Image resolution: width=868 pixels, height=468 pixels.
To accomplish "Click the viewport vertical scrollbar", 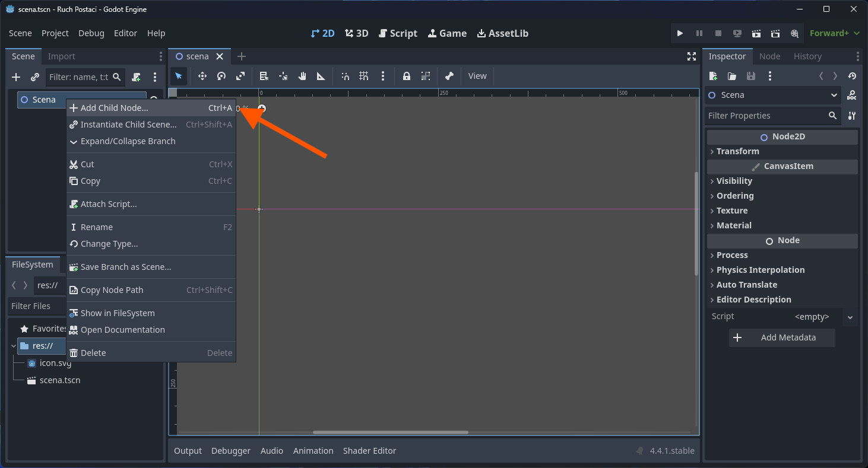I will tap(696, 224).
